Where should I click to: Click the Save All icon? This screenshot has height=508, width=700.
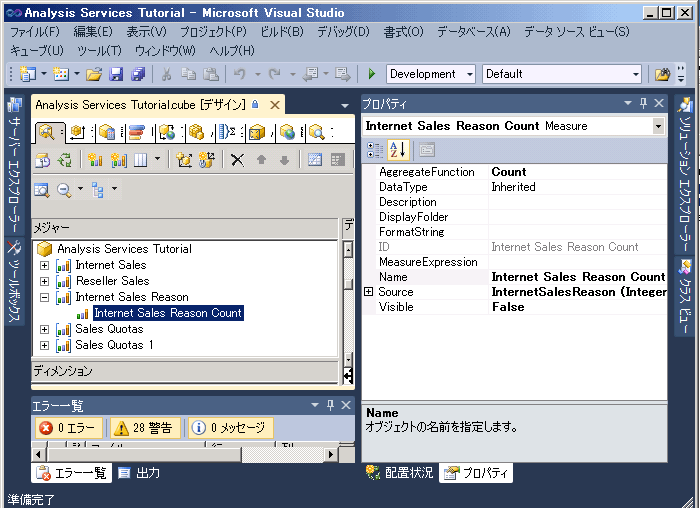coord(138,74)
